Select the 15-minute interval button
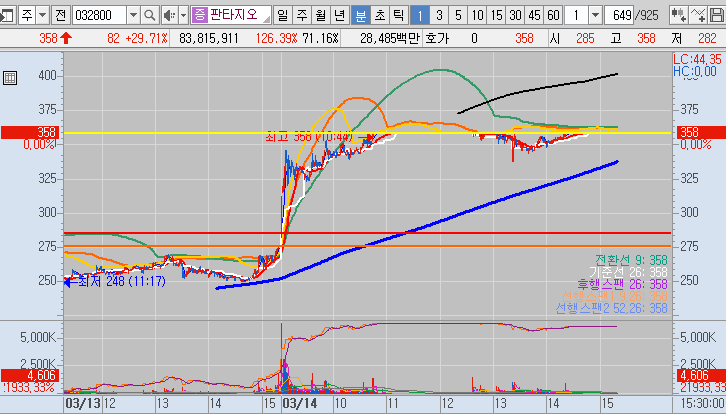726x414 pixels. tap(496, 16)
